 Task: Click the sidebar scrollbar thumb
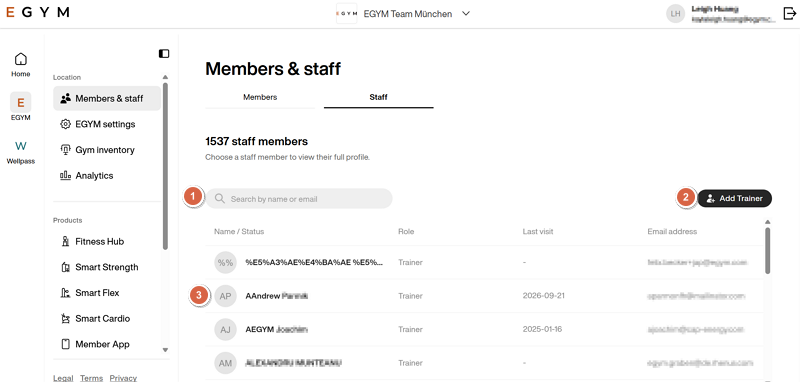165,166
